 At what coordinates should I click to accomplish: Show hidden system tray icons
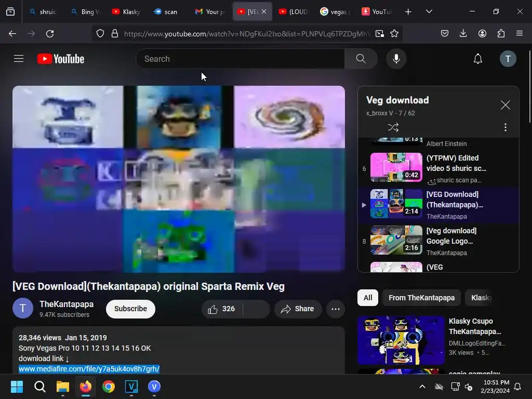click(x=422, y=387)
